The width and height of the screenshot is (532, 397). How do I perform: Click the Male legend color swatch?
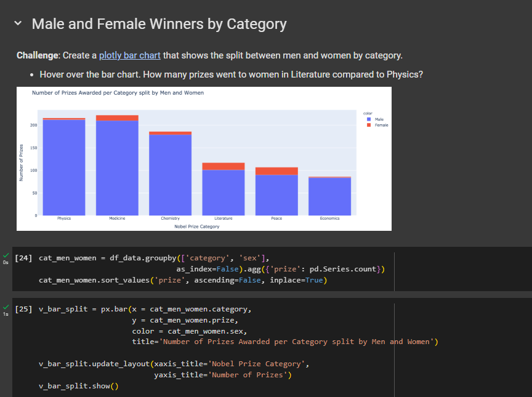[369, 119]
